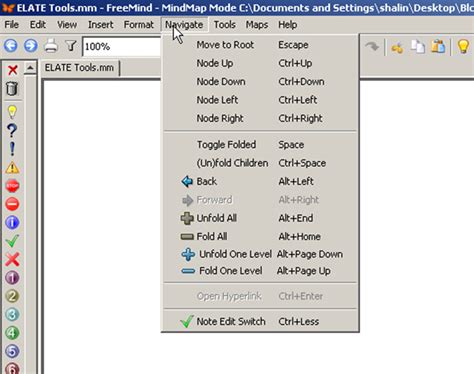
Task: Open the Insert menu
Action: pyautogui.click(x=100, y=25)
